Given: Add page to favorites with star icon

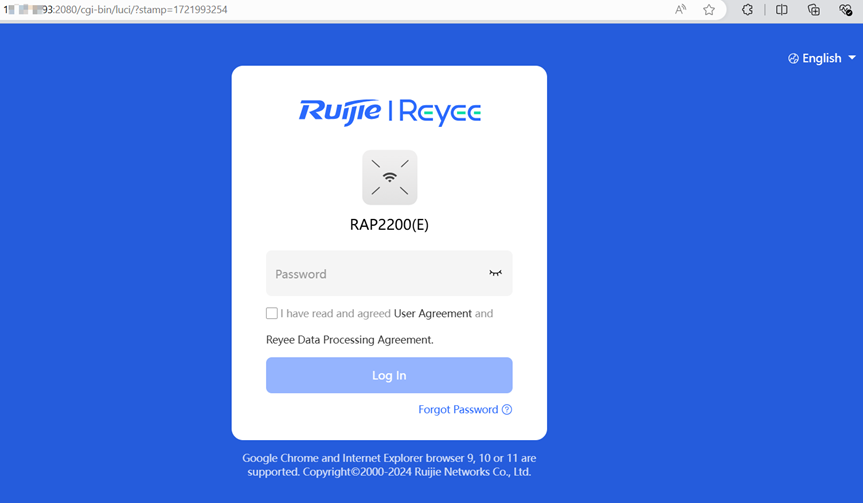Looking at the screenshot, I should point(709,9).
